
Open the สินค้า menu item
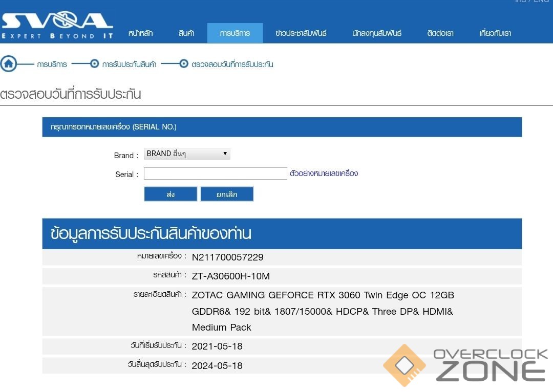(186, 33)
